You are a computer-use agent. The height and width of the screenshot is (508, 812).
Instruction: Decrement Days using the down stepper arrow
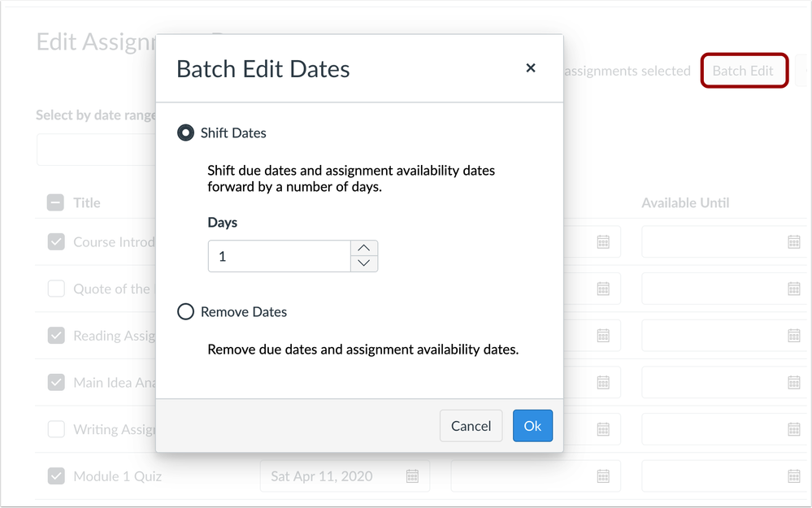coord(364,263)
